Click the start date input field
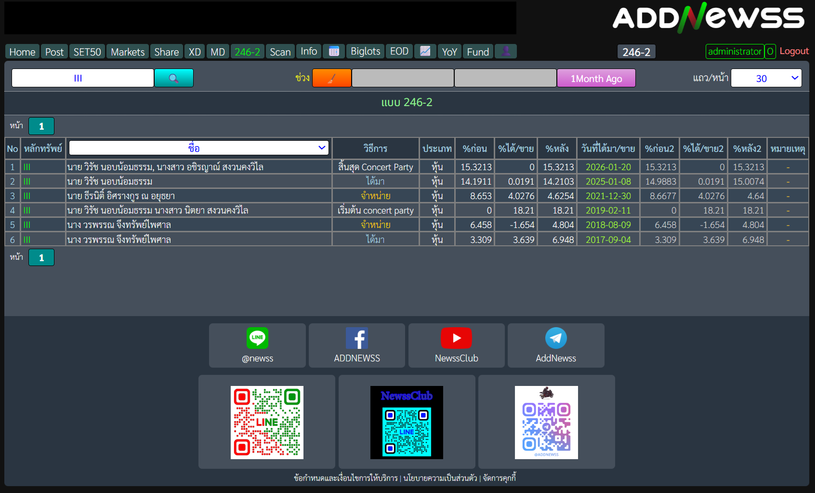The image size is (815, 493). pyautogui.click(x=402, y=78)
